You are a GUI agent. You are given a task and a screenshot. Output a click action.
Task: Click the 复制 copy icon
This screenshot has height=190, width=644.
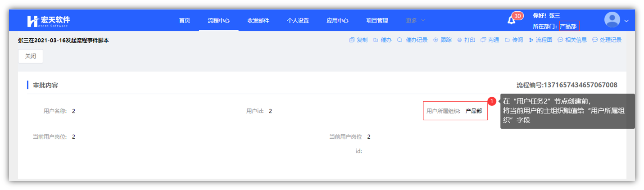(352, 40)
